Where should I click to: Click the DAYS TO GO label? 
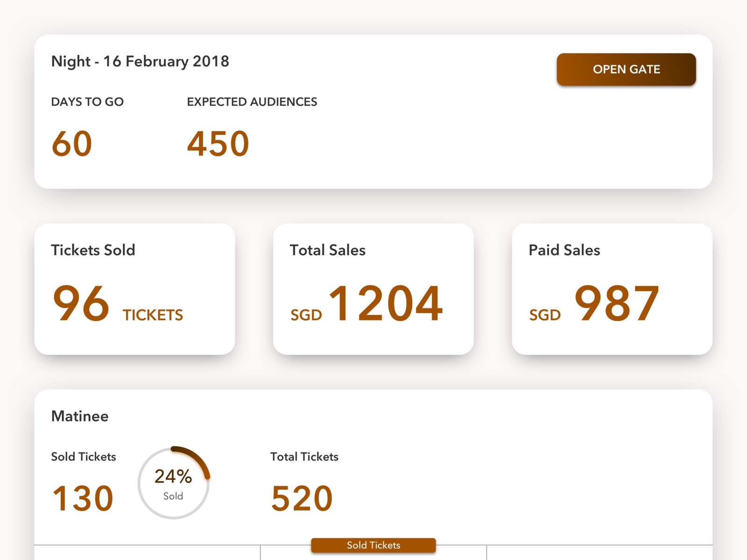[x=87, y=101]
